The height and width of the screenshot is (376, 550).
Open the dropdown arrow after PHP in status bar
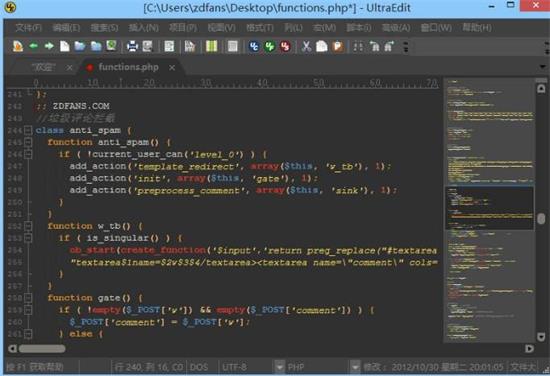(355, 367)
